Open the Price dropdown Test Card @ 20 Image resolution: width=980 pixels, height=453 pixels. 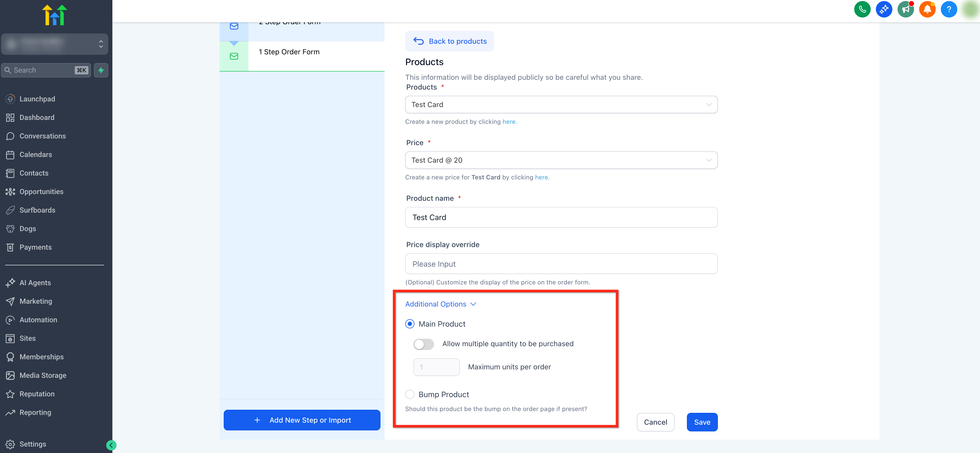coord(561,160)
